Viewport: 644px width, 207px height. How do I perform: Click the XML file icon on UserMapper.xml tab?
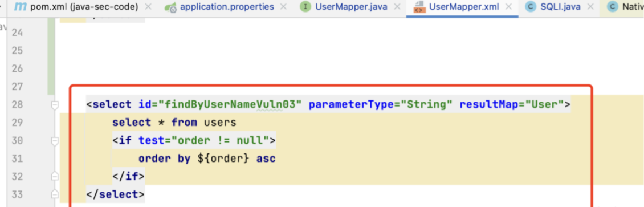(x=419, y=7)
